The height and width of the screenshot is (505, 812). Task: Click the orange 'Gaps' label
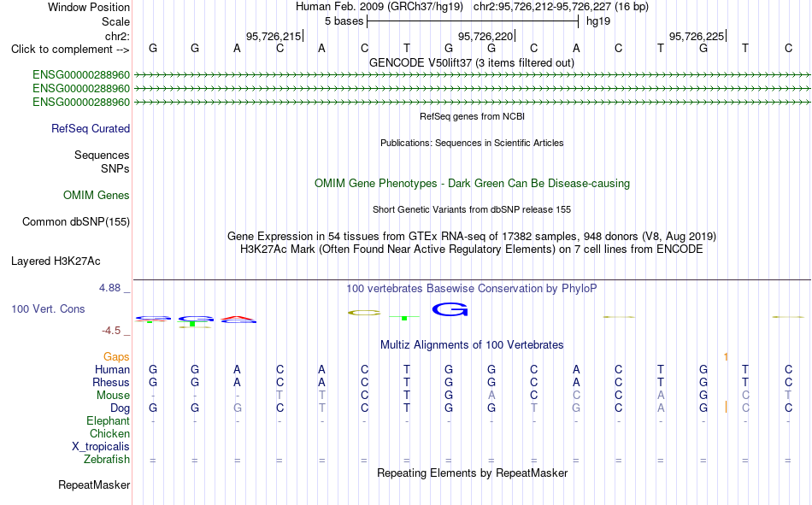(x=116, y=356)
